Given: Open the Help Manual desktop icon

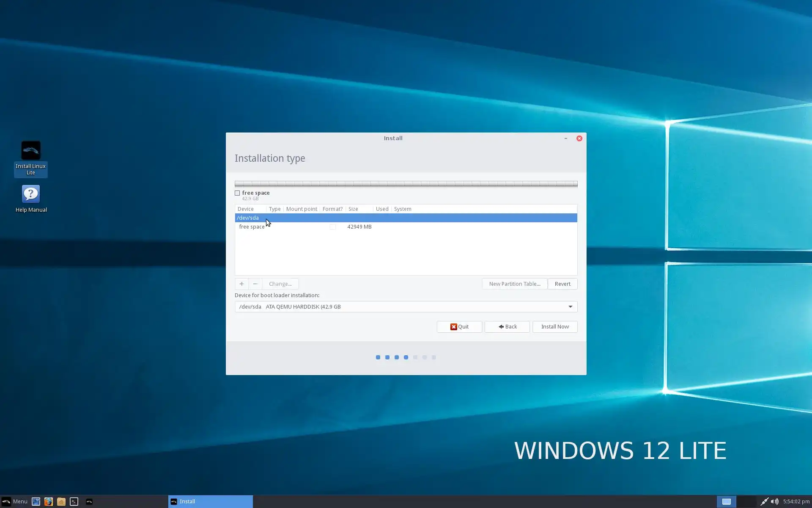Looking at the screenshot, I should coord(31,194).
